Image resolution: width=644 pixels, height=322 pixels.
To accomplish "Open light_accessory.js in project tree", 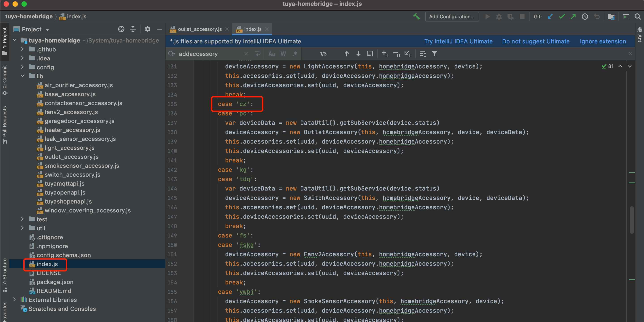I will point(70,148).
